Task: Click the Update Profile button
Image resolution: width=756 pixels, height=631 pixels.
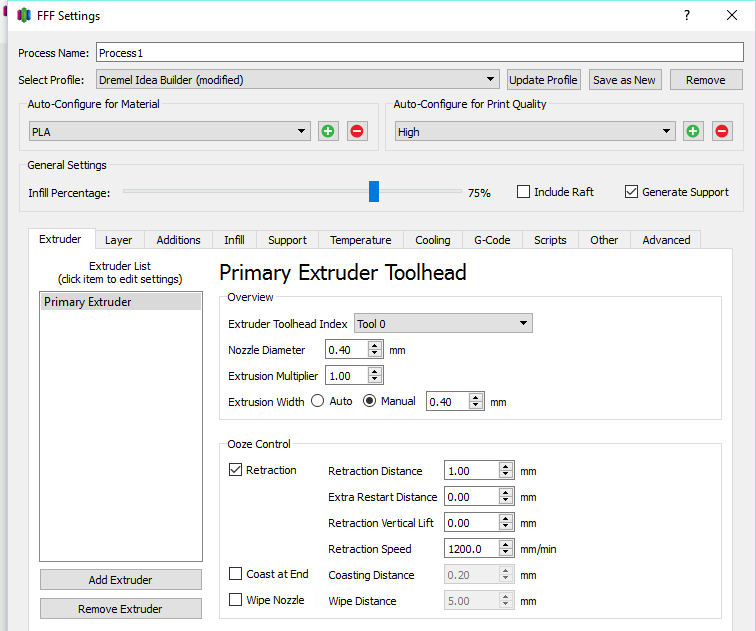Action: click(543, 80)
